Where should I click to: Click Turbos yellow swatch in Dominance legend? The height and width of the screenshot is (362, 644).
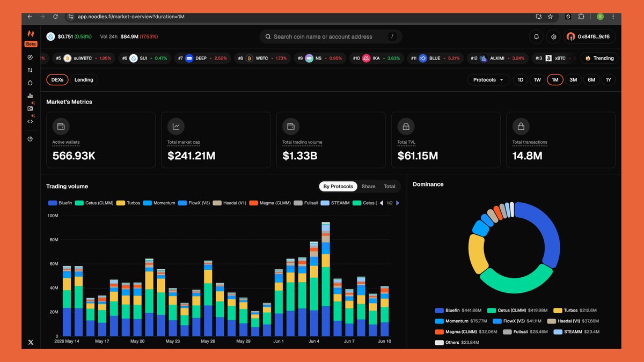(x=557, y=310)
